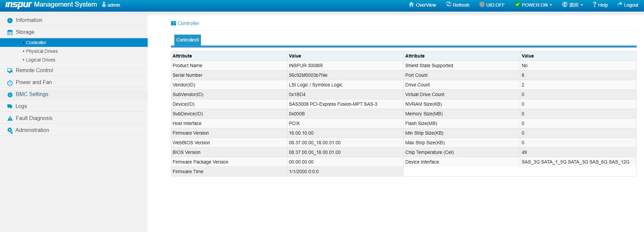Expand the Power and Fan section
The width and height of the screenshot is (644, 232).
click(x=74, y=82)
